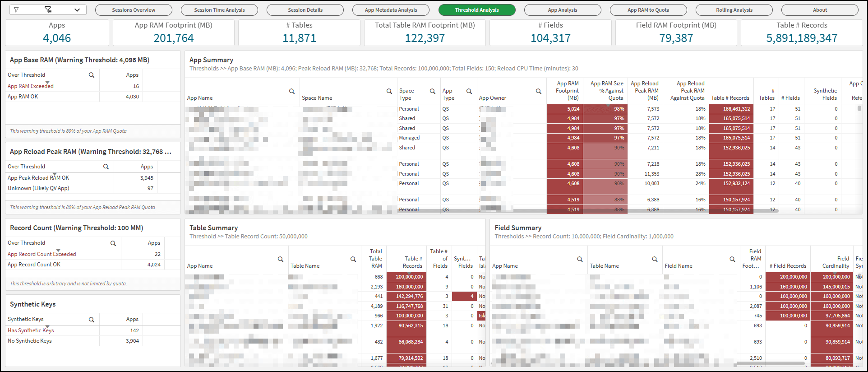Open the About page button

pyautogui.click(x=820, y=10)
